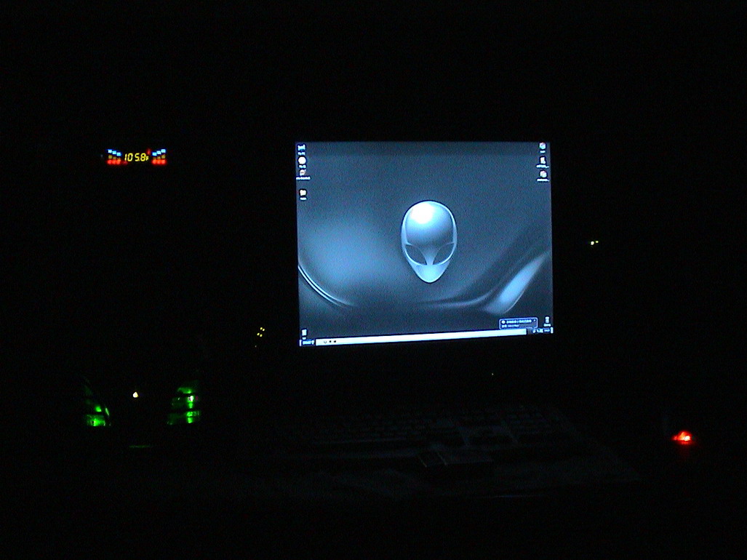Click the alien head logo on wallpaper
747x560 pixels.
click(428, 241)
